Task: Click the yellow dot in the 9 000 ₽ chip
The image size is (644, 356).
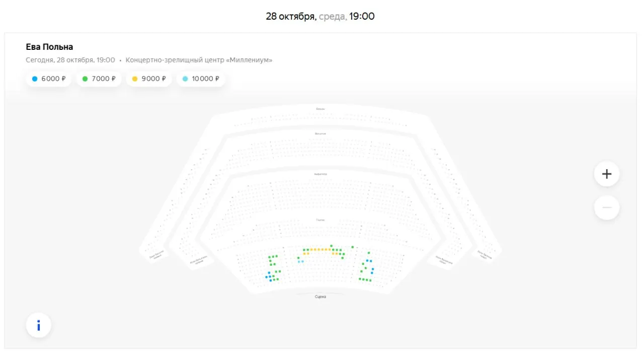Action: point(135,79)
